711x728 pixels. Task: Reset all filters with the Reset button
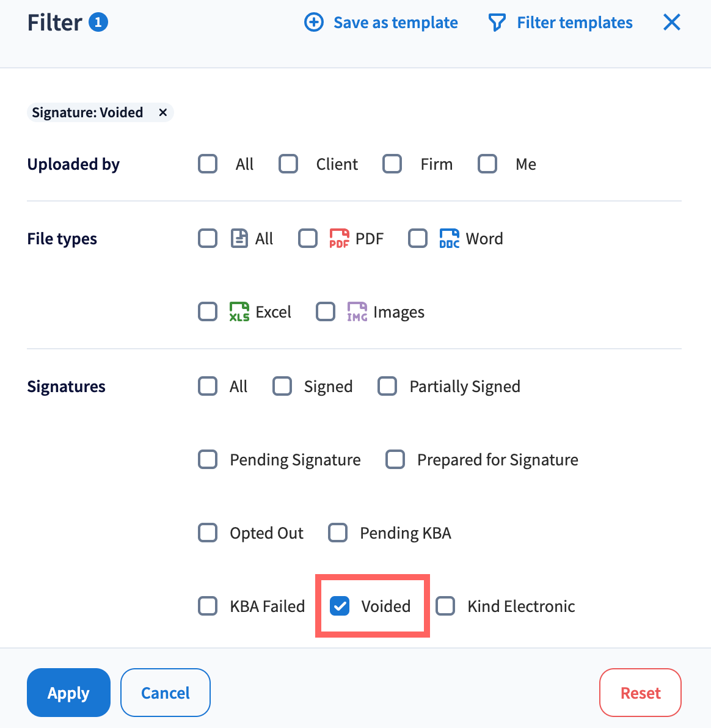(x=640, y=693)
